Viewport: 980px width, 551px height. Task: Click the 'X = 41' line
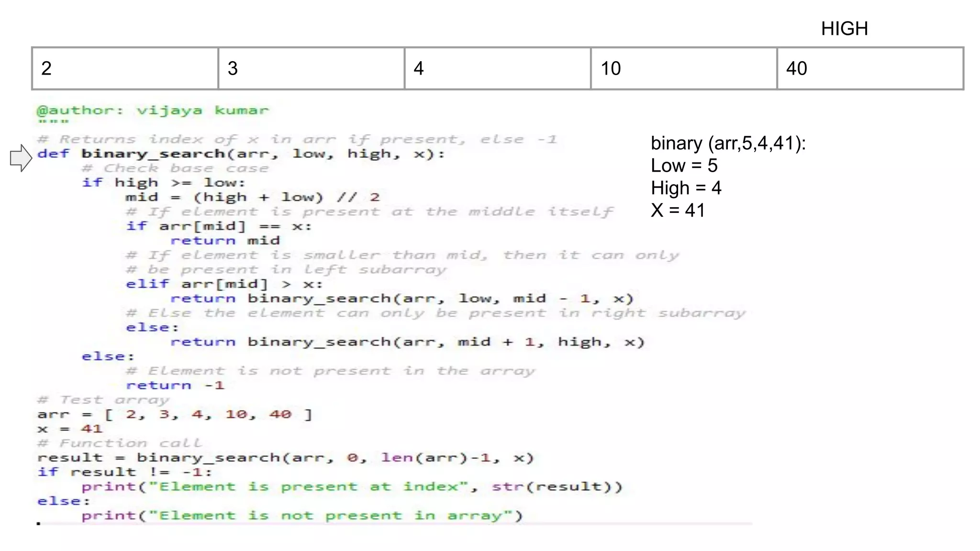coord(678,210)
